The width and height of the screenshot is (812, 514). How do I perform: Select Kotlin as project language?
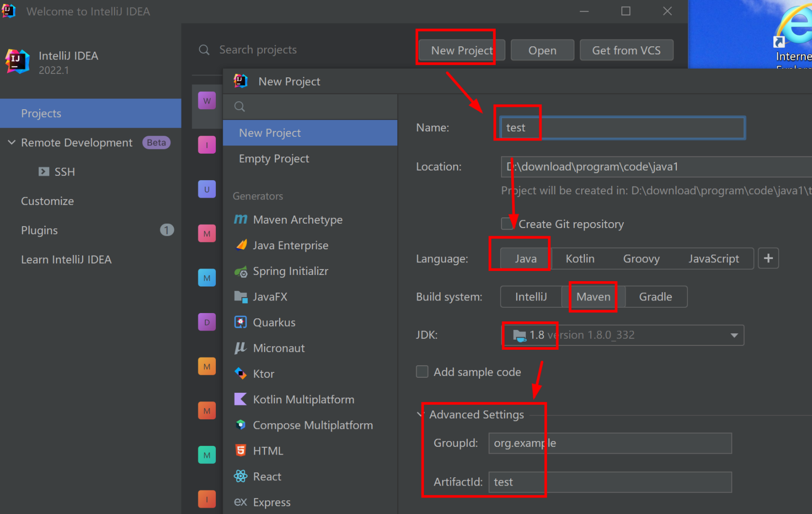click(x=580, y=258)
